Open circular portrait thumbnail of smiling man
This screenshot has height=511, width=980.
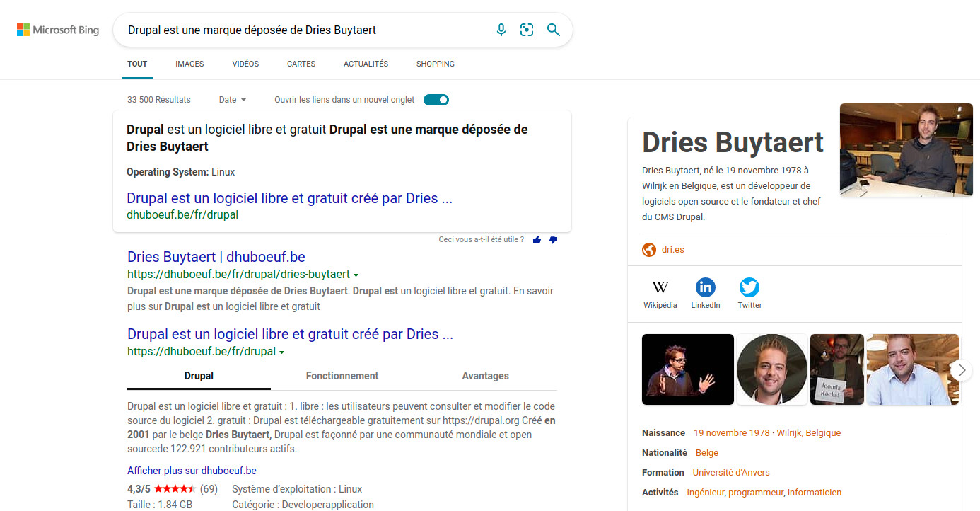[772, 369]
